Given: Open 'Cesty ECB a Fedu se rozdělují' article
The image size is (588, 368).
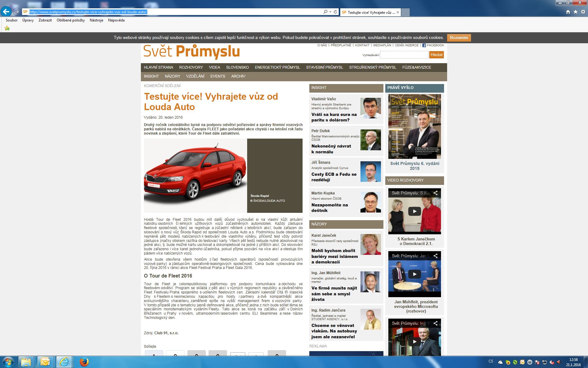Looking at the screenshot, I should [x=334, y=177].
